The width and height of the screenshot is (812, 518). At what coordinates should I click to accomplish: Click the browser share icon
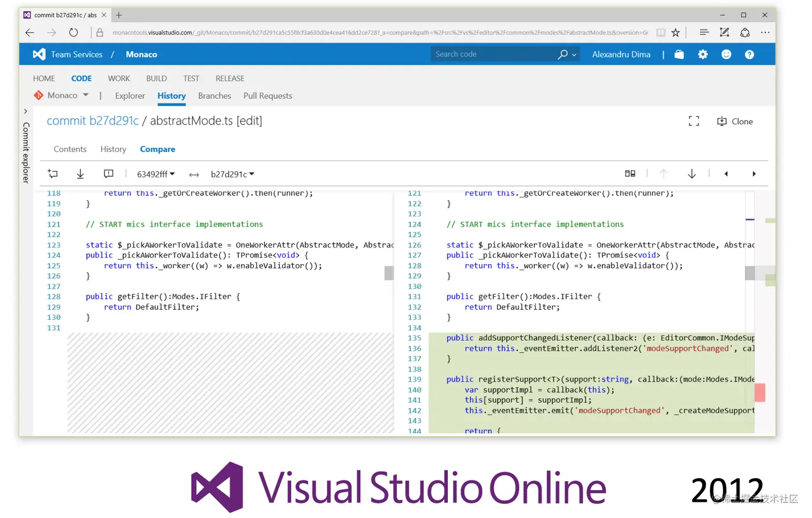click(745, 33)
